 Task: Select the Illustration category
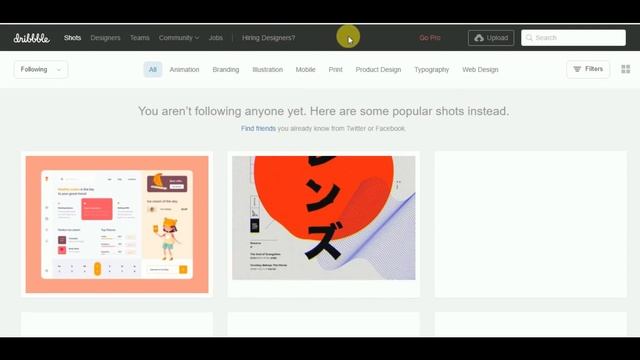point(267,69)
